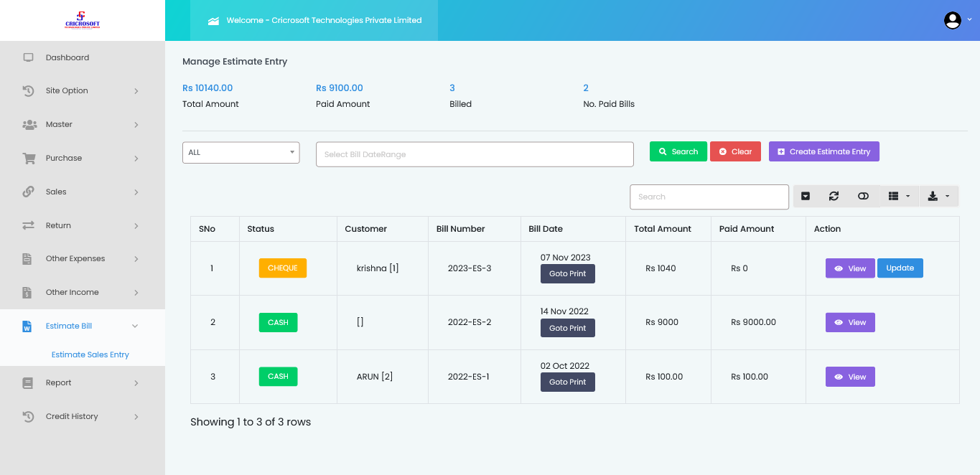Click the table refresh icon
This screenshot has width=980, height=475.
[834, 196]
